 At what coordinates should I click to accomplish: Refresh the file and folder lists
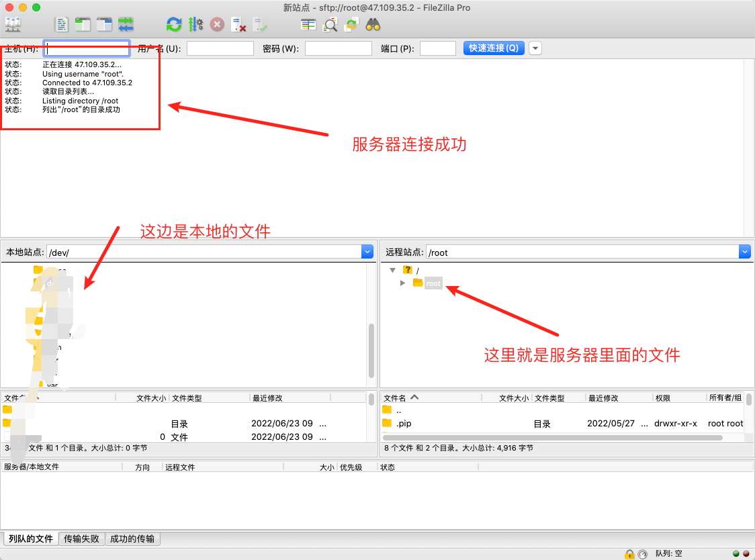[174, 24]
